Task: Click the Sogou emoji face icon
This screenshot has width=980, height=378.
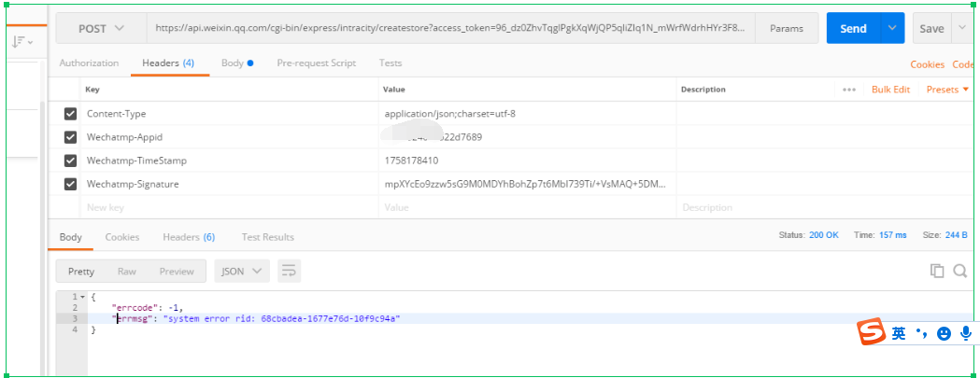Action: click(944, 333)
